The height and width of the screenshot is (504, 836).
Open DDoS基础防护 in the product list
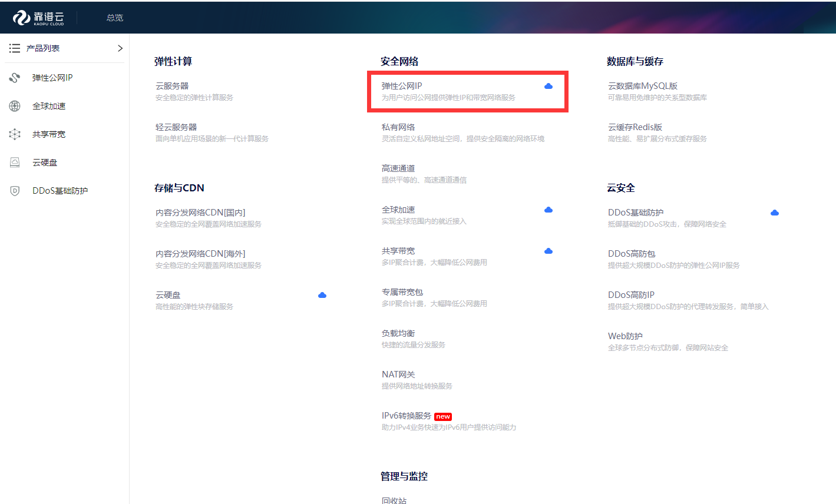click(636, 213)
